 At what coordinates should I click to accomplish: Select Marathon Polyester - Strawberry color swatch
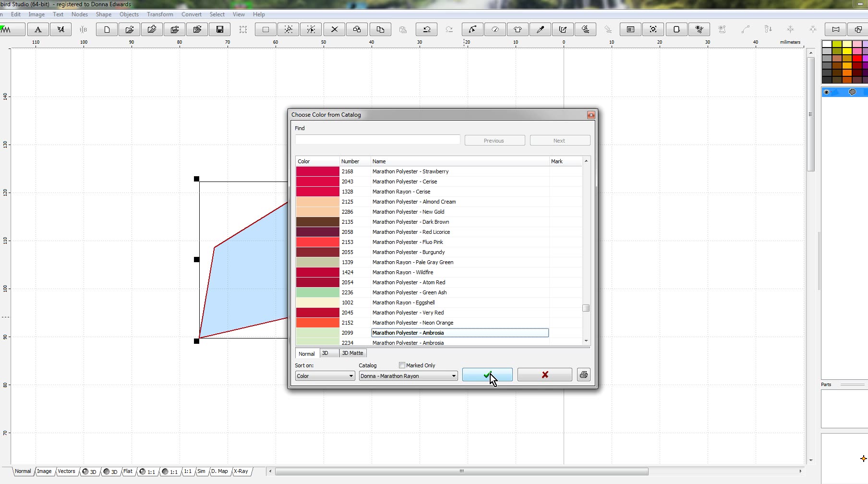pos(317,171)
